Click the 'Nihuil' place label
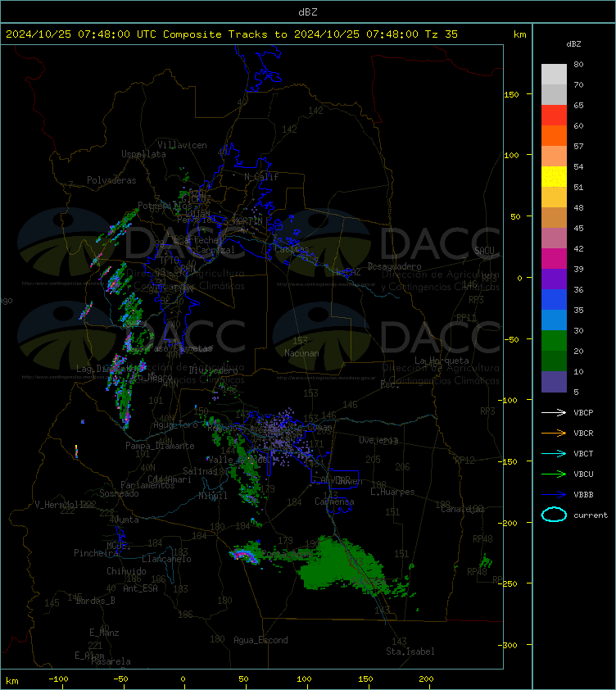Screen dimensions: 616x690 point(212,496)
